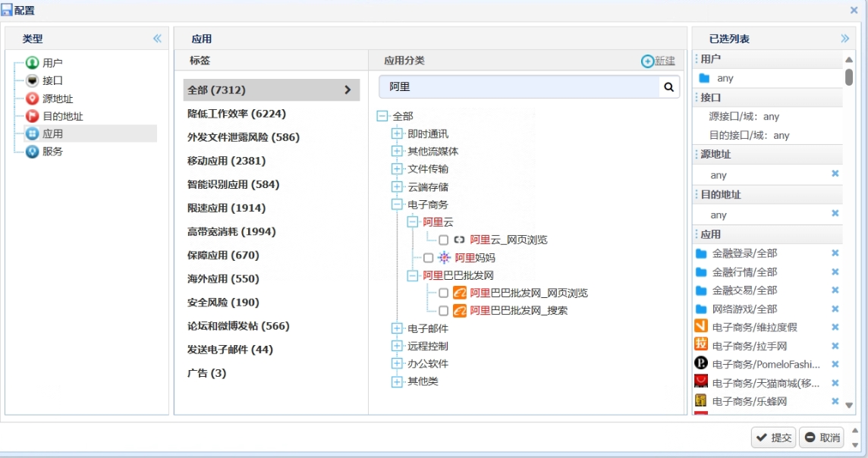
Task: Expand the 即时通讯 category
Action: (397, 133)
